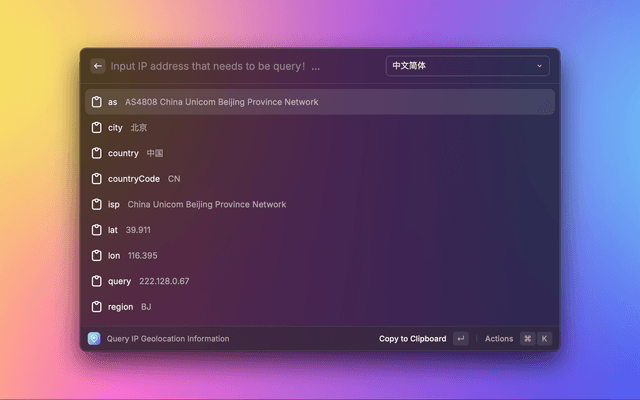Screen dimensions: 640x400
Task: Focus the IP address input field
Action: pos(240,66)
